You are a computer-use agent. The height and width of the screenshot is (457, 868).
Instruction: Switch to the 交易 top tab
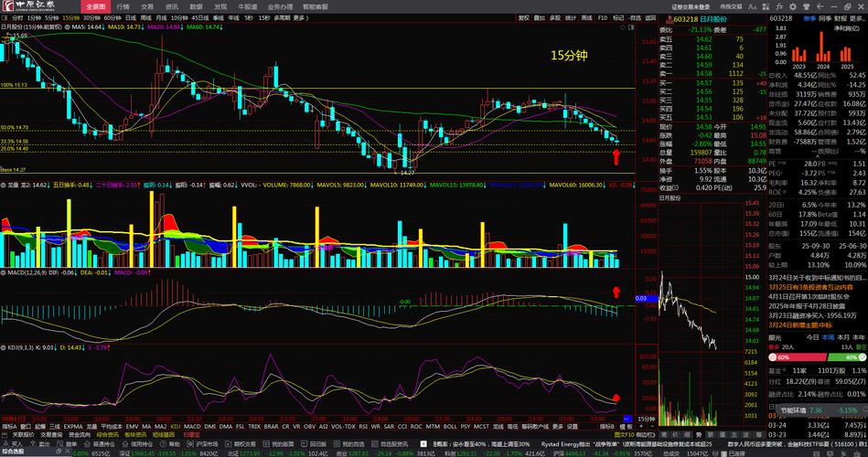click(x=147, y=5)
